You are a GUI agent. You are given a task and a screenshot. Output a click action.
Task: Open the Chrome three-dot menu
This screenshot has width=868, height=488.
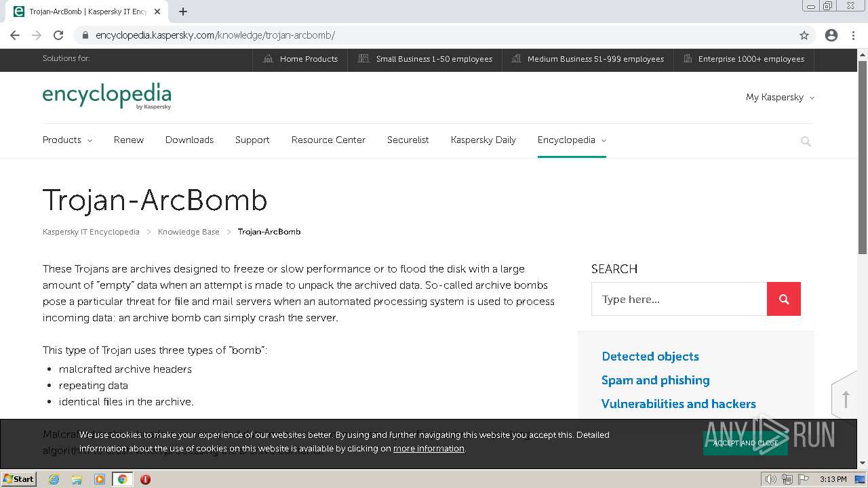(x=853, y=35)
